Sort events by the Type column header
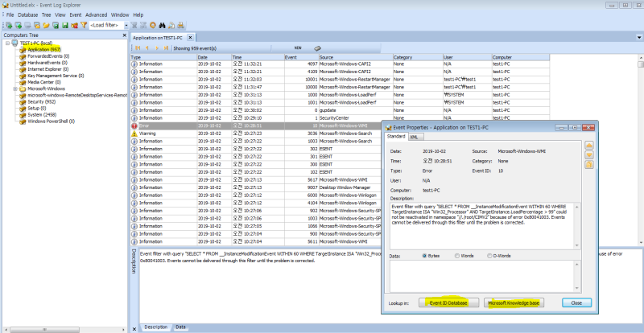The height and width of the screenshot is (333, 644). (x=163, y=57)
